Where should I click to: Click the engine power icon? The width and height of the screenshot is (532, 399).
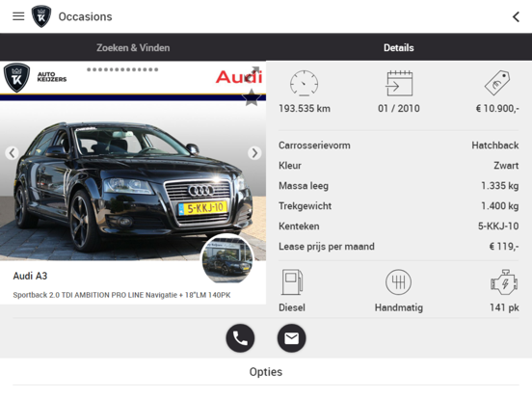(x=504, y=282)
